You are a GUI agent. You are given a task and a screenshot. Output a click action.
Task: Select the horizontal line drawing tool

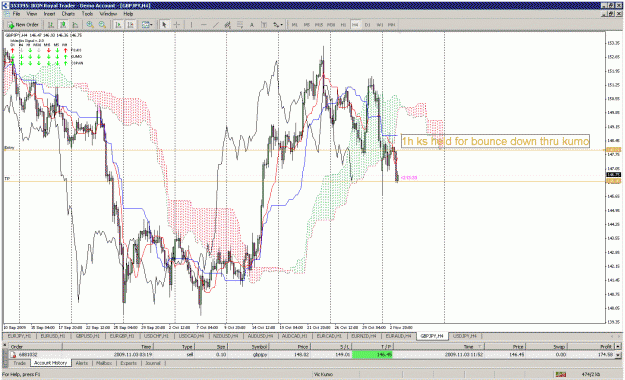point(204,25)
